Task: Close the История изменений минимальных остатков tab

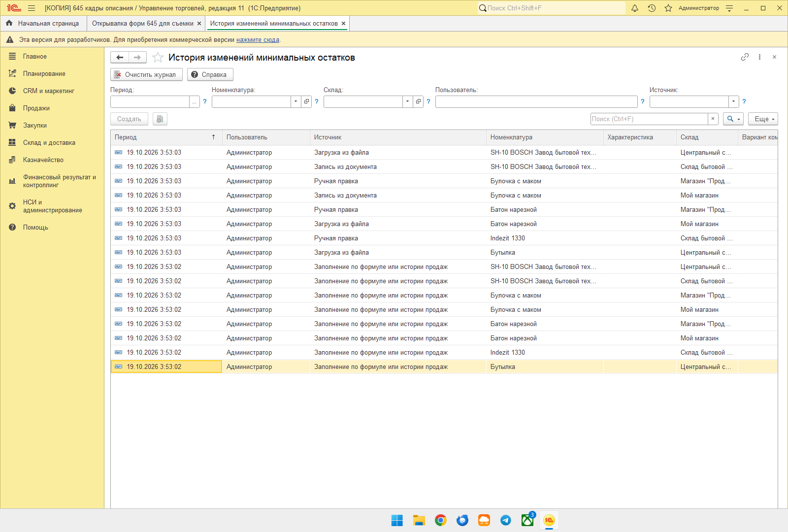Action: point(343,23)
